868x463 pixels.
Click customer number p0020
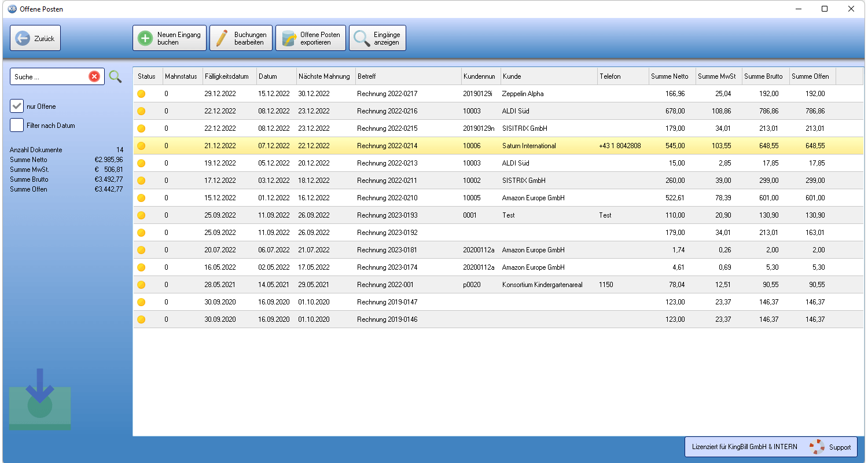(472, 285)
